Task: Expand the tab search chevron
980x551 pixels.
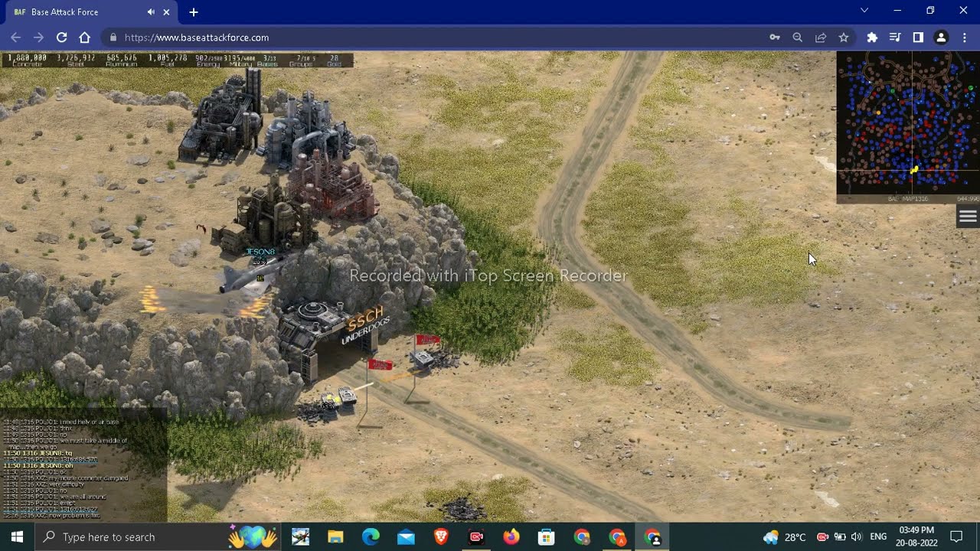Action: pyautogui.click(x=864, y=11)
